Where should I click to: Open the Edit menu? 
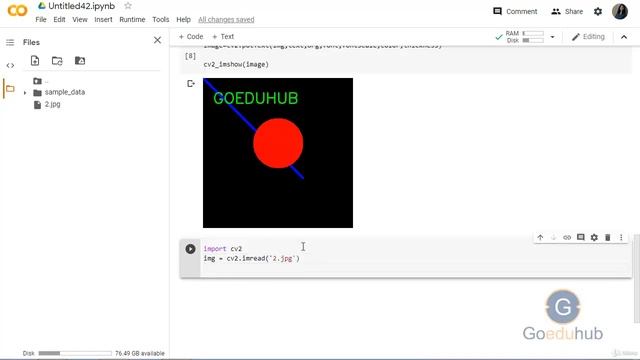[x=59, y=20]
